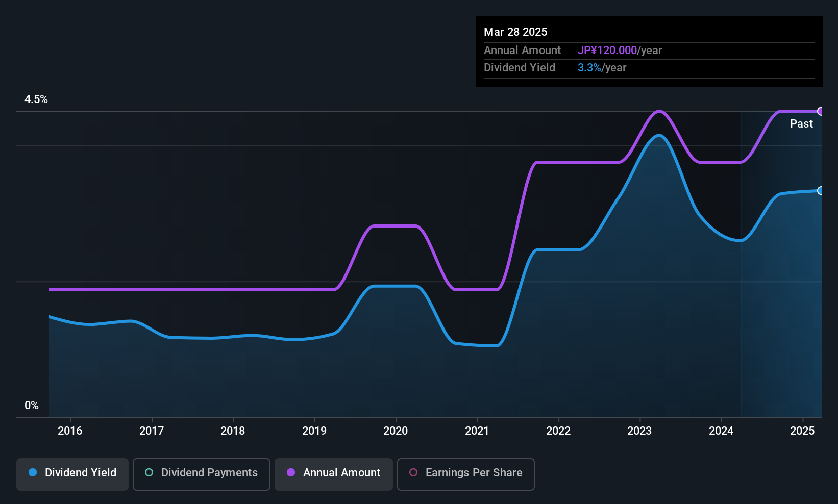This screenshot has width=838, height=504.
Task: Click the JP¥120.000/year value in tooltip
Action: click(x=620, y=50)
